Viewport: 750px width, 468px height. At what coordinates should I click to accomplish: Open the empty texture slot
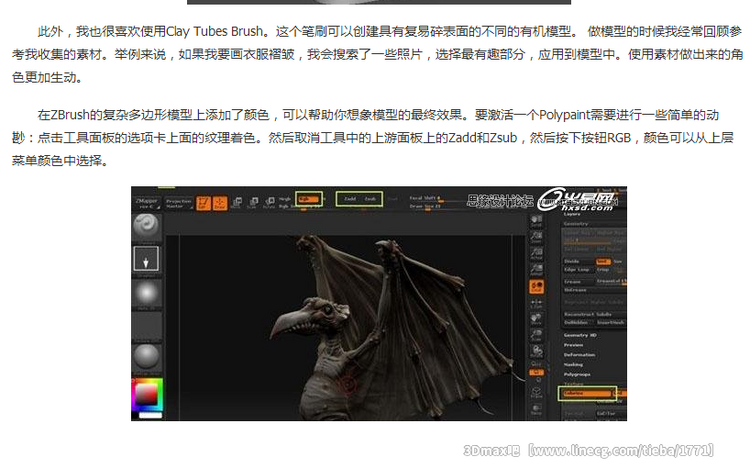coord(146,326)
